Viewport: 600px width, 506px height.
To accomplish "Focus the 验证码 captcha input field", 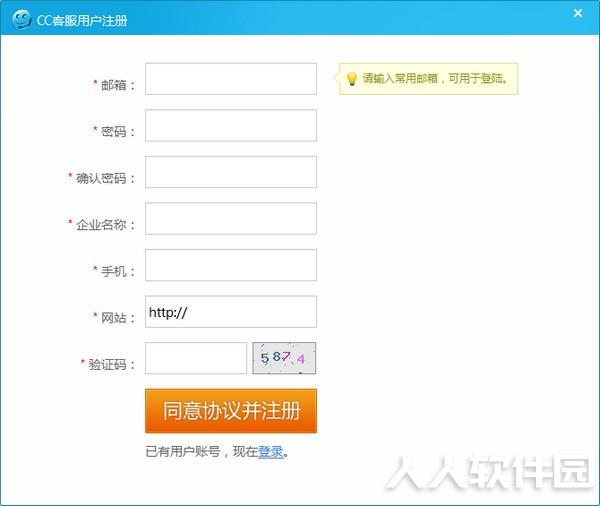I will [196, 358].
